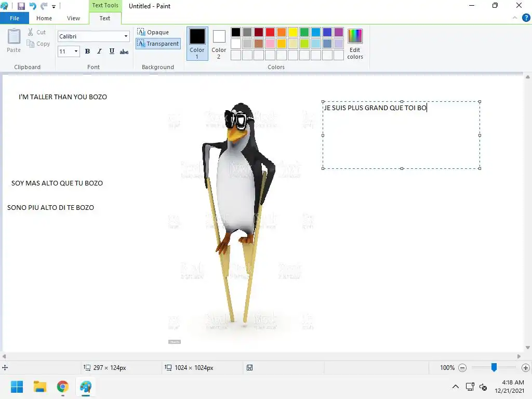Click the zoom in plus button

pyautogui.click(x=526, y=368)
